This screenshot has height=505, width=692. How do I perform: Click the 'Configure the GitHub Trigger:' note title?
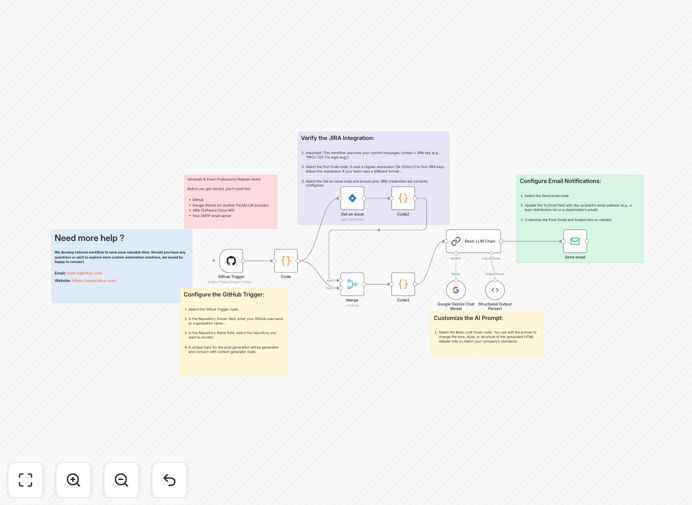(224, 294)
